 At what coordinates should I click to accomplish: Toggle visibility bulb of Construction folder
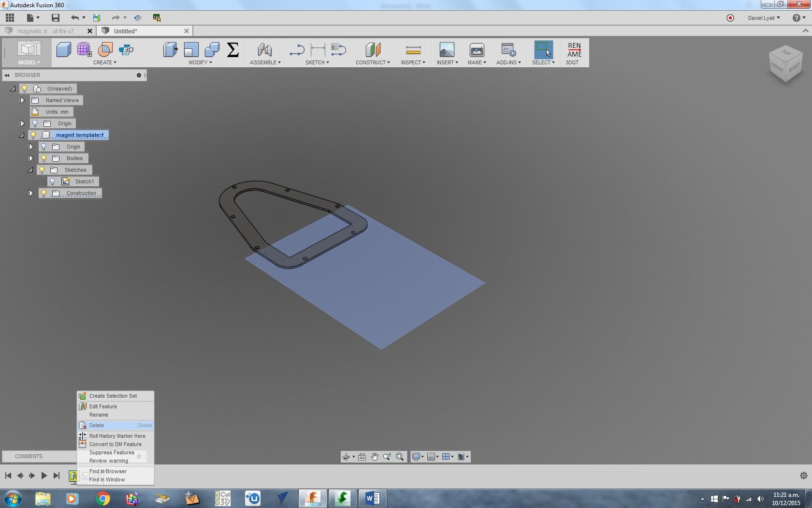[43, 193]
